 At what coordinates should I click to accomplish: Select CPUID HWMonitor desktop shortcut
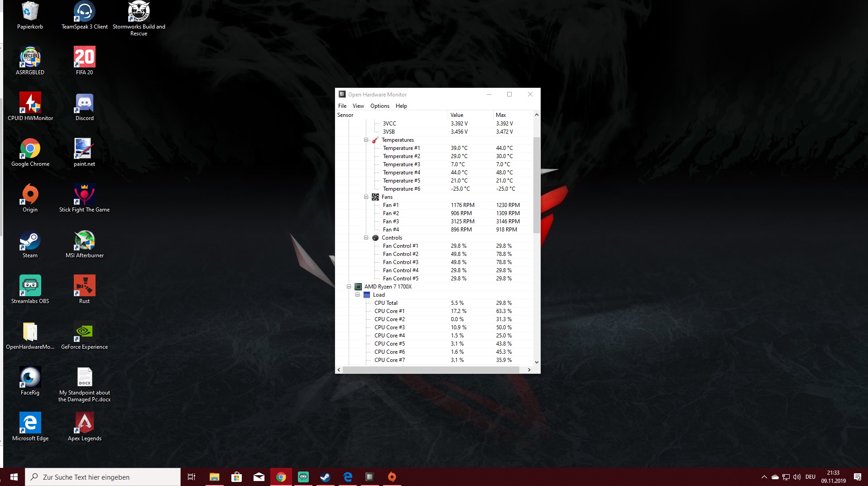pyautogui.click(x=30, y=107)
